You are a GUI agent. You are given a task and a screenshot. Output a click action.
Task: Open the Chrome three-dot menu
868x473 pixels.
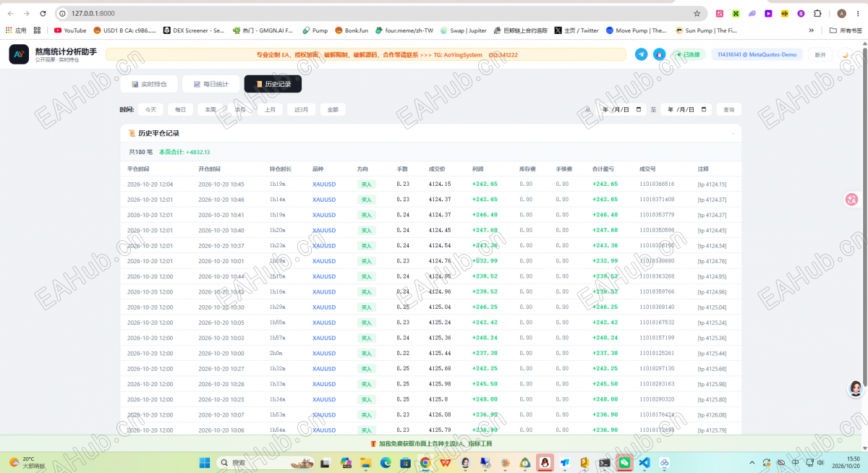[x=857, y=13]
